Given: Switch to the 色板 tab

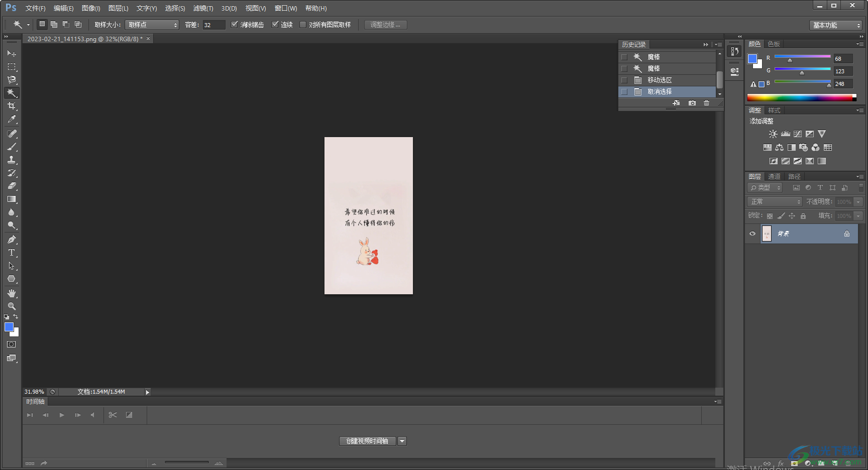Looking at the screenshot, I should [774, 44].
